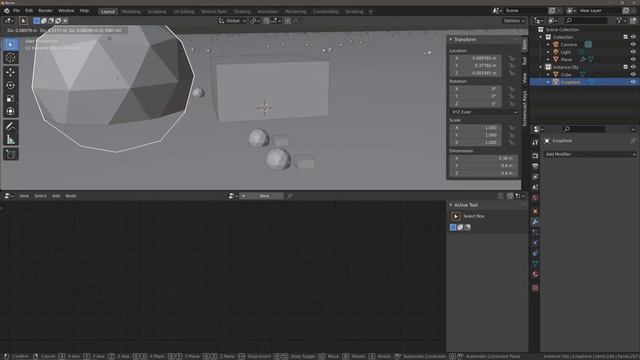Open node editor Node menu
640x360 pixels.
coord(71,196)
